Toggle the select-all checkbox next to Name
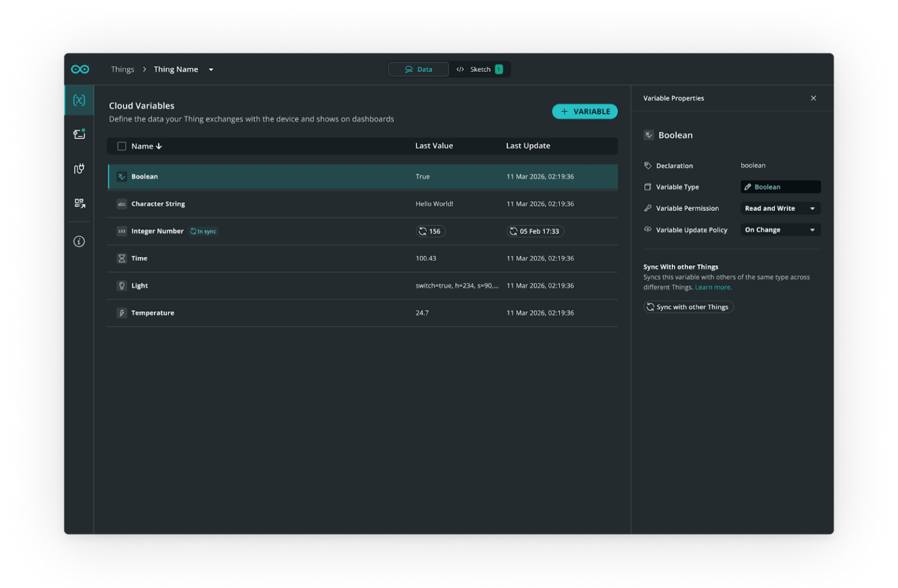Screen dimensions: 898x588 122,146
